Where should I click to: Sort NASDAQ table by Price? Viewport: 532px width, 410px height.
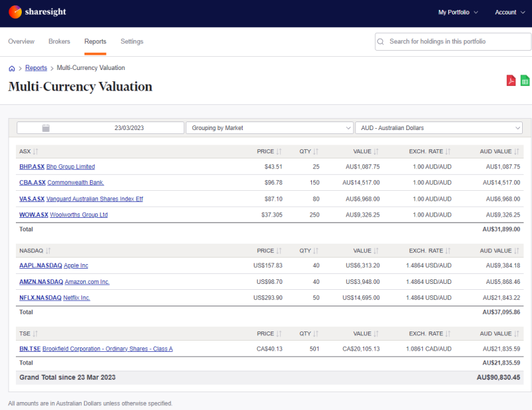[279, 251]
